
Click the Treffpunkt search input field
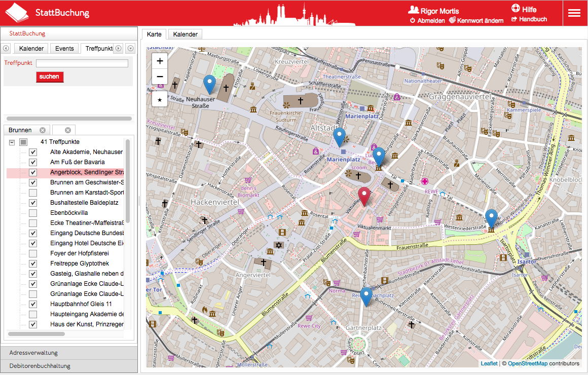coord(82,63)
